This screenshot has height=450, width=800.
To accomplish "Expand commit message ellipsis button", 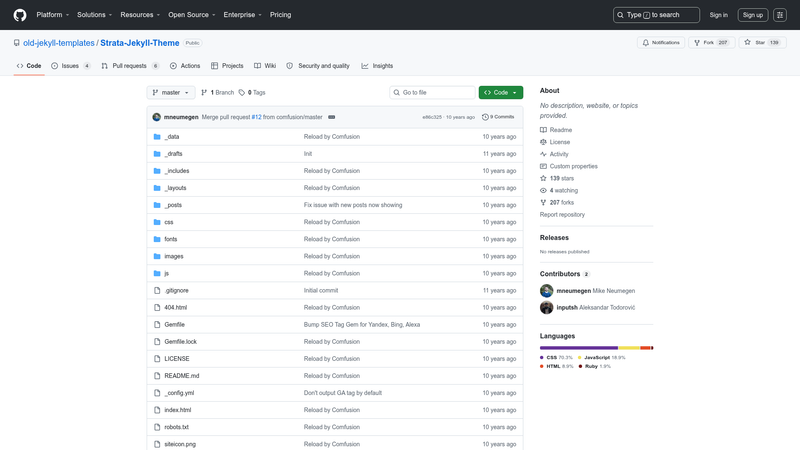I will (332, 117).
